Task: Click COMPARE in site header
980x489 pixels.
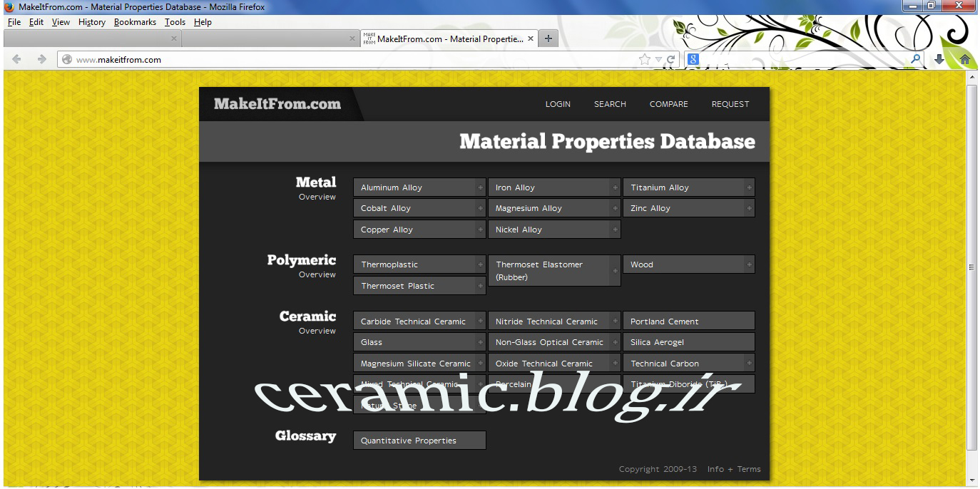Action: [x=669, y=104]
